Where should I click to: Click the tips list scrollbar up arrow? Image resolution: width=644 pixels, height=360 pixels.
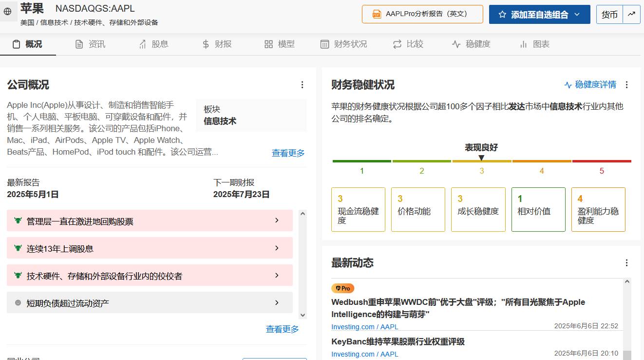tap(303, 214)
